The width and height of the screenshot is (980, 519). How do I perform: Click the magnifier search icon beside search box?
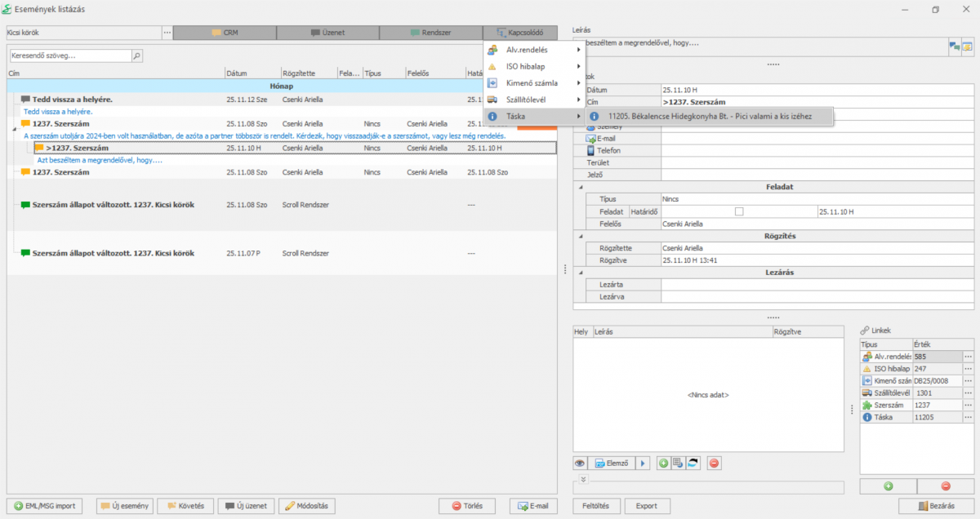click(136, 56)
